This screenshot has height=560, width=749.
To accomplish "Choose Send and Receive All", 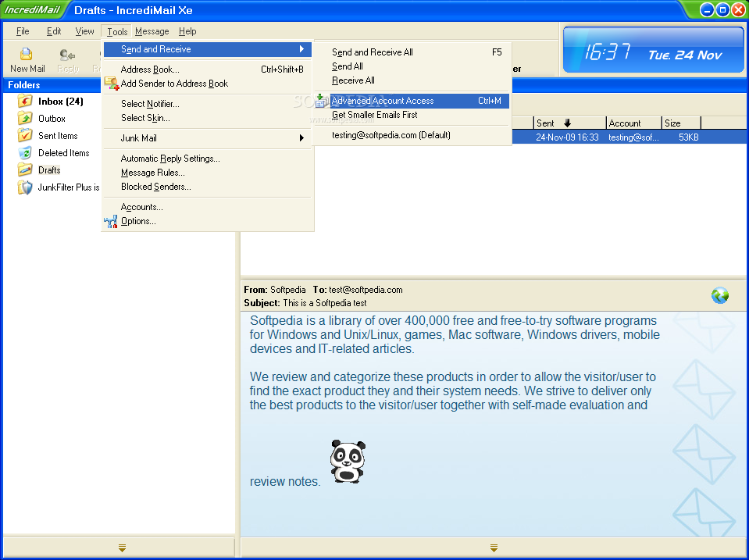I will tap(413, 52).
